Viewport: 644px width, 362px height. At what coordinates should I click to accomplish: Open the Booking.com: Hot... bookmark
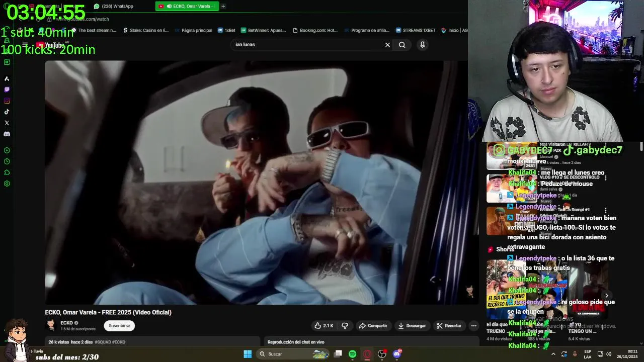[x=315, y=30]
